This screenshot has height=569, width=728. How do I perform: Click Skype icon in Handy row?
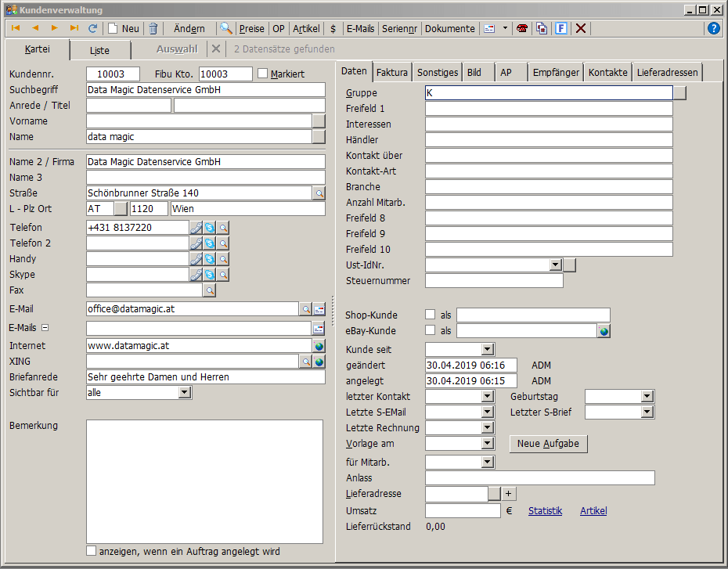coord(210,259)
